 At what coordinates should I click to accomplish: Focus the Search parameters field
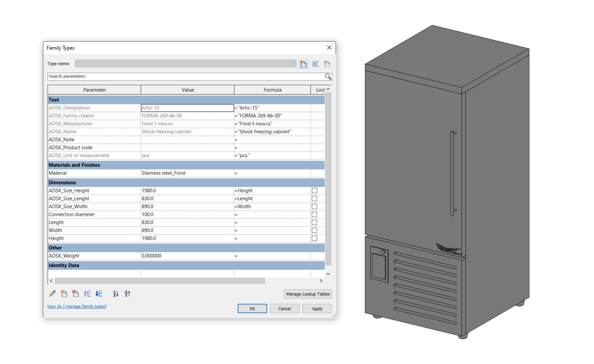[x=186, y=77]
